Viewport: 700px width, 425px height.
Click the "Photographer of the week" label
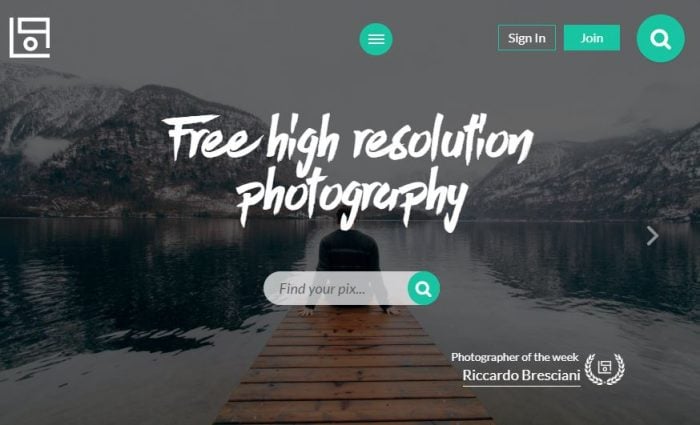515,357
